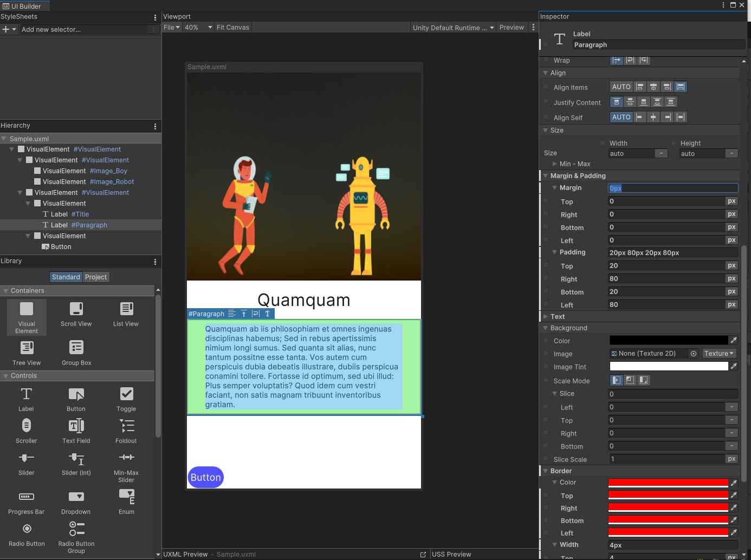Open the viewport zoom percentage dropdown
The height and width of the screenshot is (560, 751).
pos(198,28)
